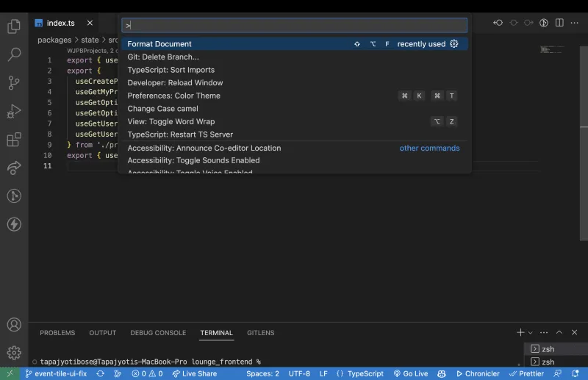Click the go back revision icon

click(498, 23)
